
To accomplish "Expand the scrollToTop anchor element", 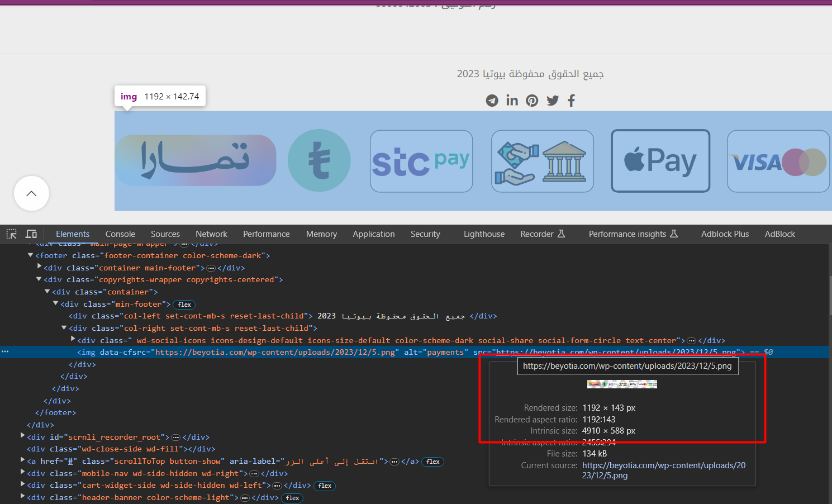I will pos(22,460).
